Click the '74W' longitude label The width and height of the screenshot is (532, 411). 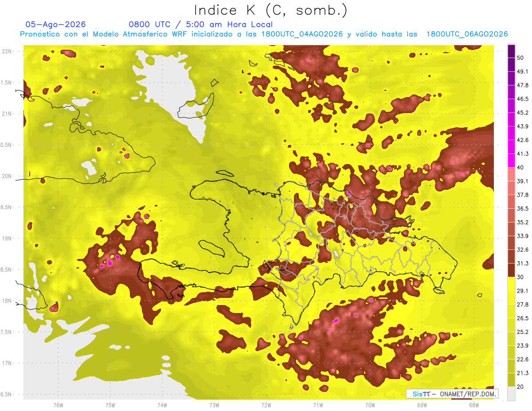click(x=162, y=405)
